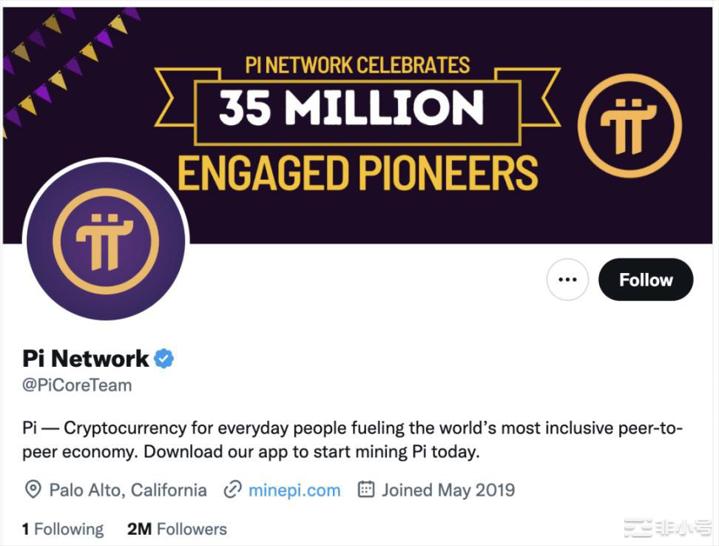View the 1 Following list

pos(63,529)
